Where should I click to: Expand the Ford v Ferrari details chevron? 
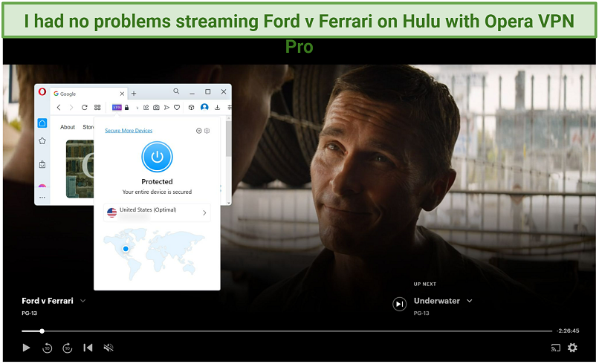click(x=83, y=301)
